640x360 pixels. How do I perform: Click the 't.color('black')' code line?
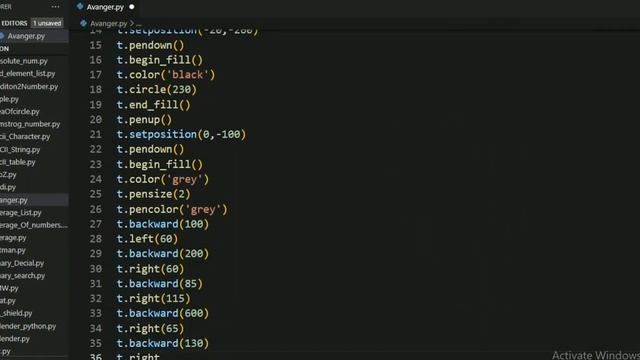166,75
